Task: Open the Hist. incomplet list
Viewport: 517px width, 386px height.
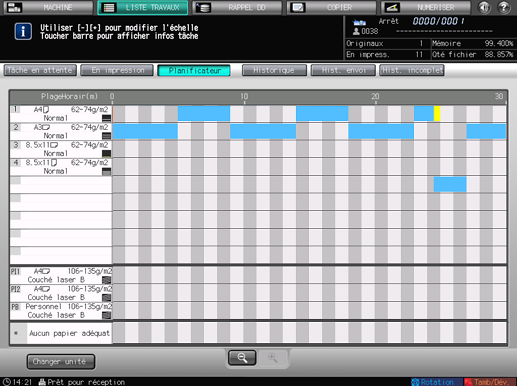Action: [x=412, y=70]
